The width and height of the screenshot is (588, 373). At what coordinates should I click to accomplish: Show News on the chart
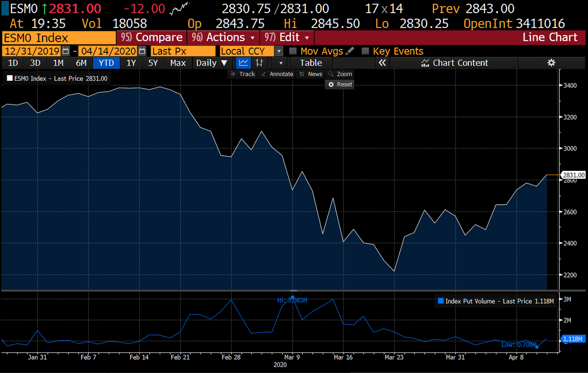click(311, 74)
